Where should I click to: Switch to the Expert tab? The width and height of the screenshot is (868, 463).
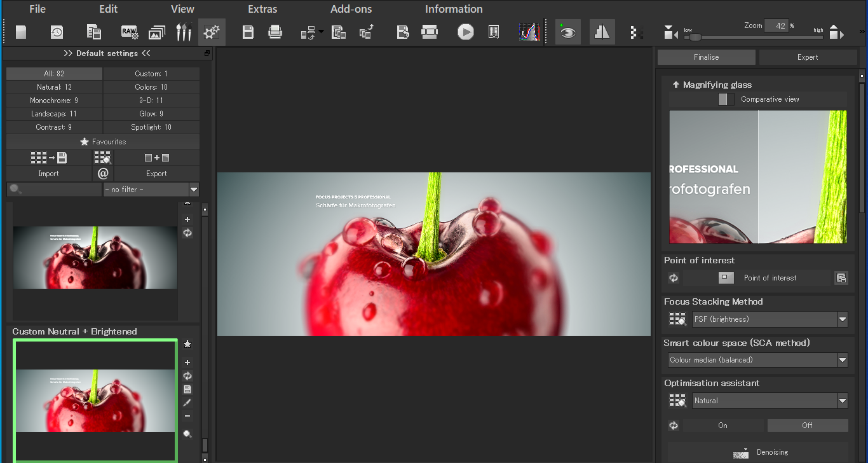(x=808, y=57)
